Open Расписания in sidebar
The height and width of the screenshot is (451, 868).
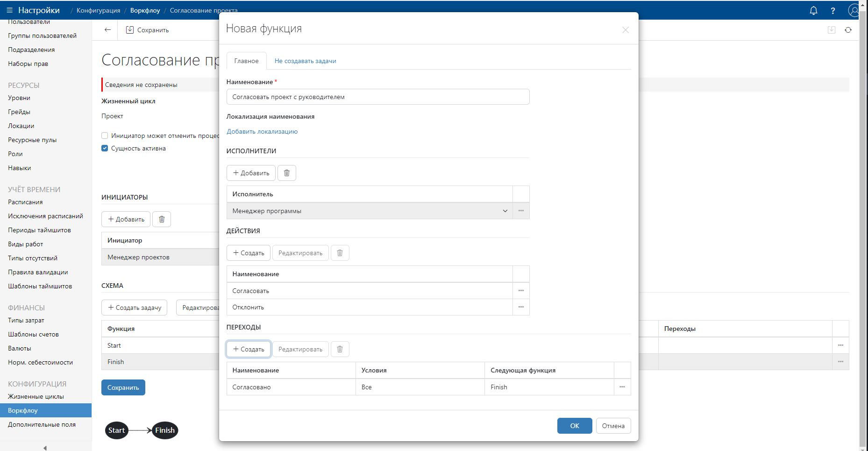click(25, 202)
